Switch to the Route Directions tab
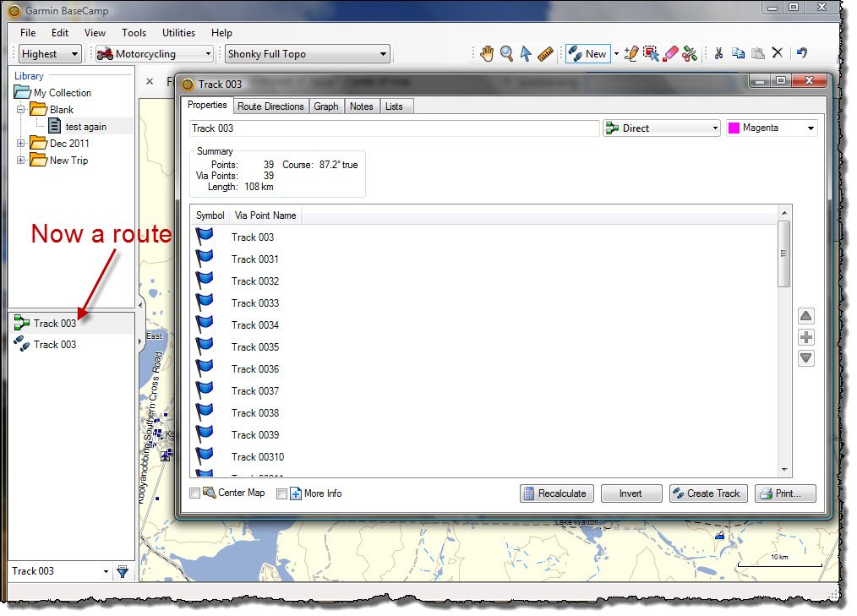The height and width of the screenshot is (616, 857). [x=270, y=106]
